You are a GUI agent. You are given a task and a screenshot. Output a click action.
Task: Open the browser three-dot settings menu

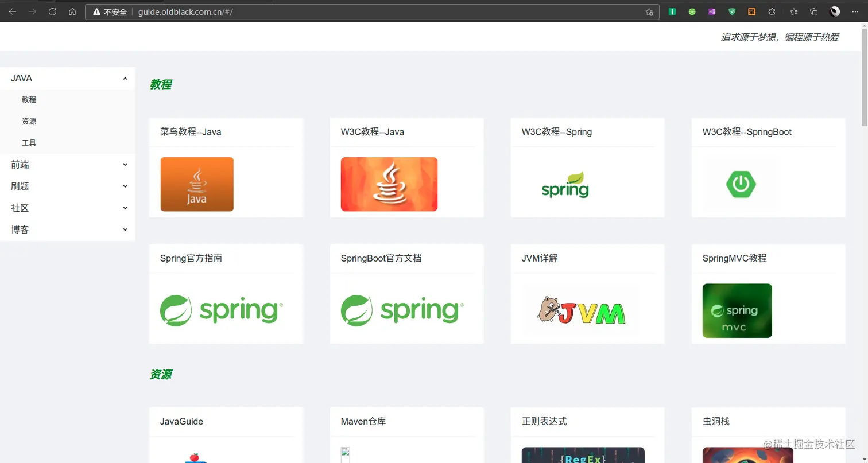pyautogui.click(x=855, y=11)
